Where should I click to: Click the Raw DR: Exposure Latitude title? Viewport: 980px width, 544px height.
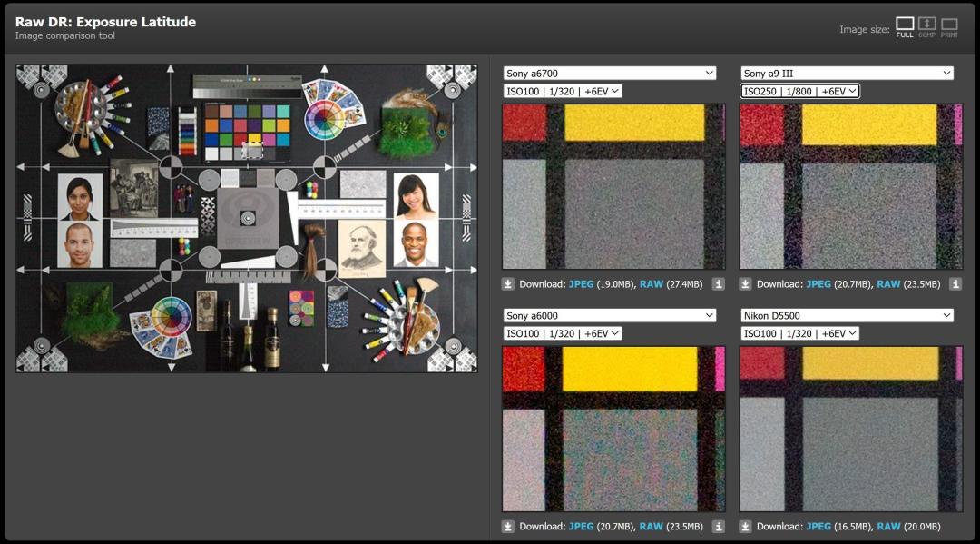[x=105, y=22]
